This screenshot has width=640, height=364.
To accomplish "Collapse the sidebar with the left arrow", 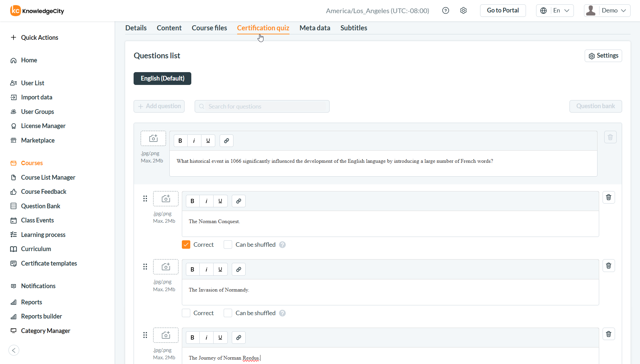I will 14,350.
